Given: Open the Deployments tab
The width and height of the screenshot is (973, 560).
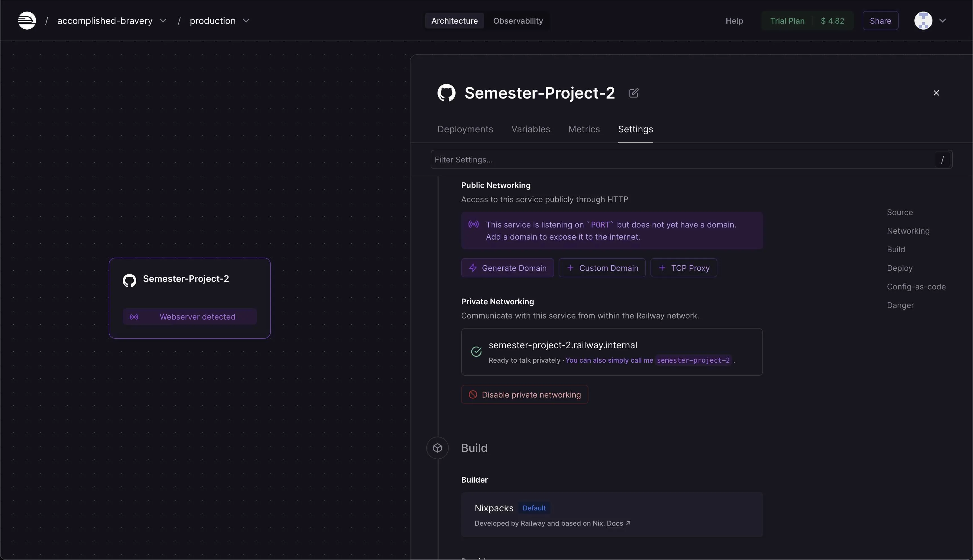Looking at the screenshot, I should [465, 129].
